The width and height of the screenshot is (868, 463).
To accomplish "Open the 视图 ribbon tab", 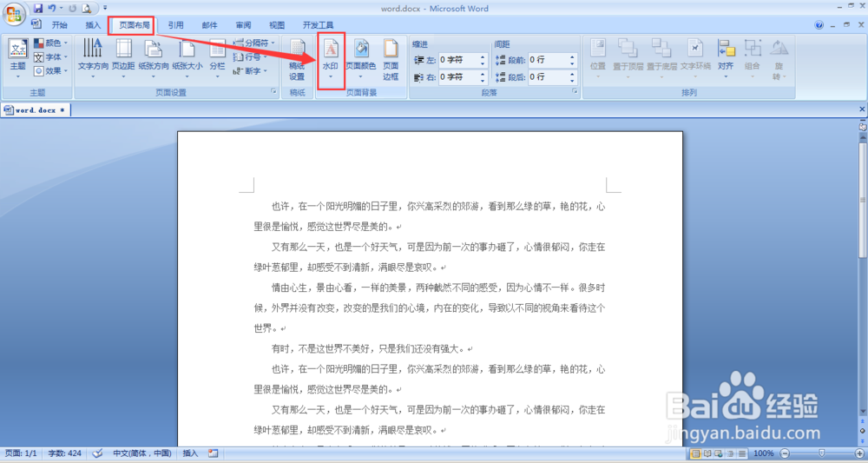I will point(277,25).
